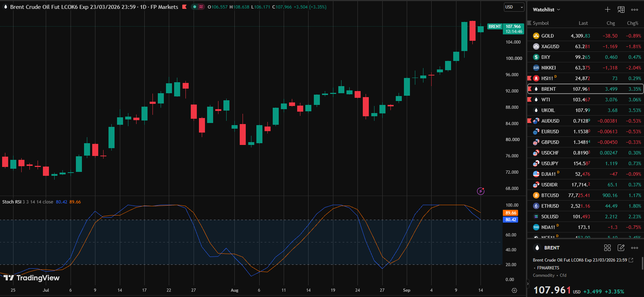
Task: Toggle the red flag on WTI row
Action: coord(529,100)
